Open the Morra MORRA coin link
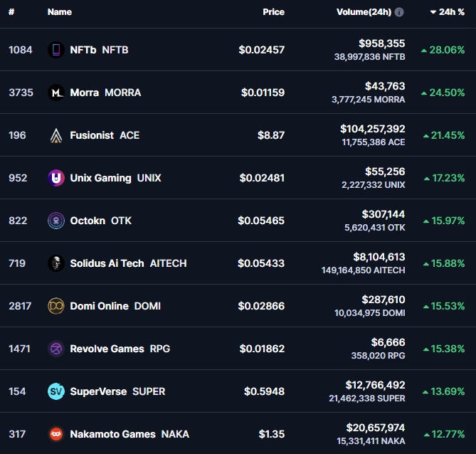Image resolution: width=476 pixels, height=454 pixels. coord(105,93)
